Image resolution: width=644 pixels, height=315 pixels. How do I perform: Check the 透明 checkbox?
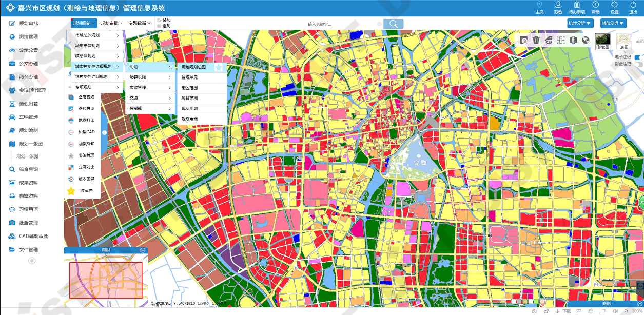(159, 26)
